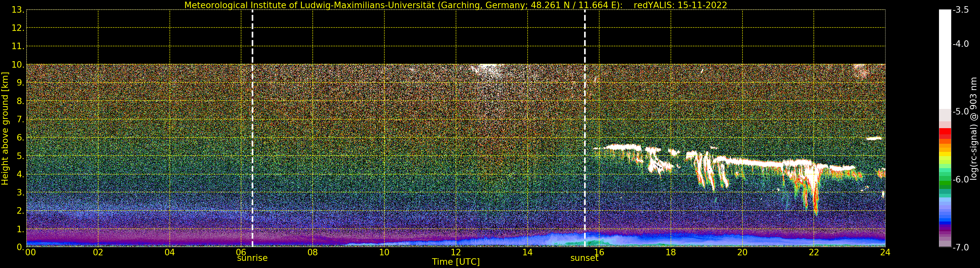Click the plot title naming Ludwig-Maximilians-Universität

pyautogui.click(x=456, y=5)
